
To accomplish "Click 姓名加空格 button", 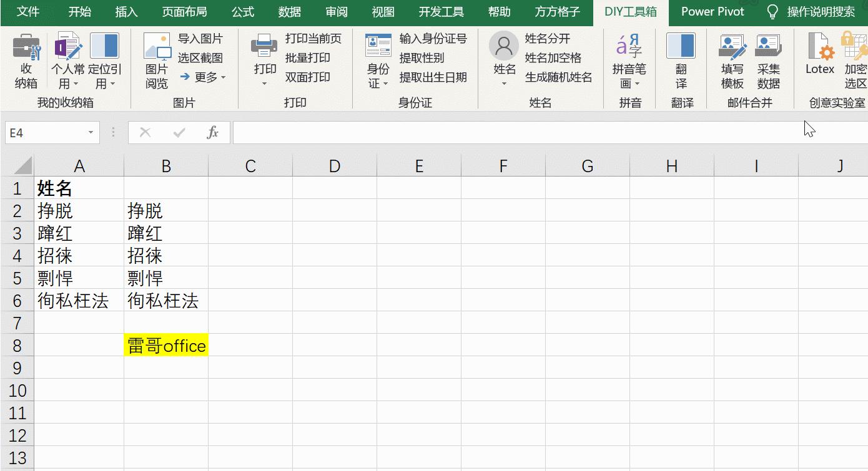I will pos(553,58).
